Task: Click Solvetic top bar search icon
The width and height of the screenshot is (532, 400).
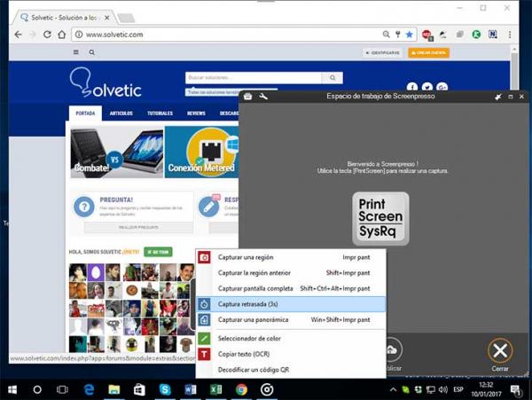Action: [x=92, y=52]
